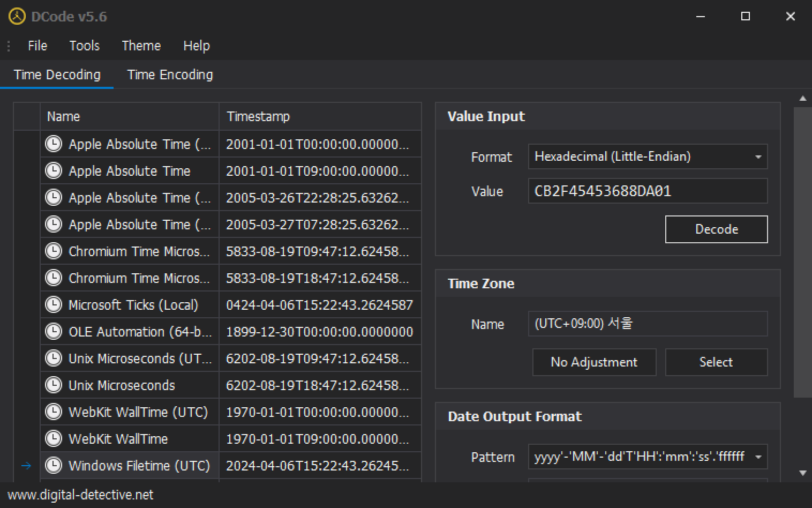The image size is (812, 508).
Task: Click clock icon in Unix 6202-08-19T09:47:12 row
Action: pos(54,358)
